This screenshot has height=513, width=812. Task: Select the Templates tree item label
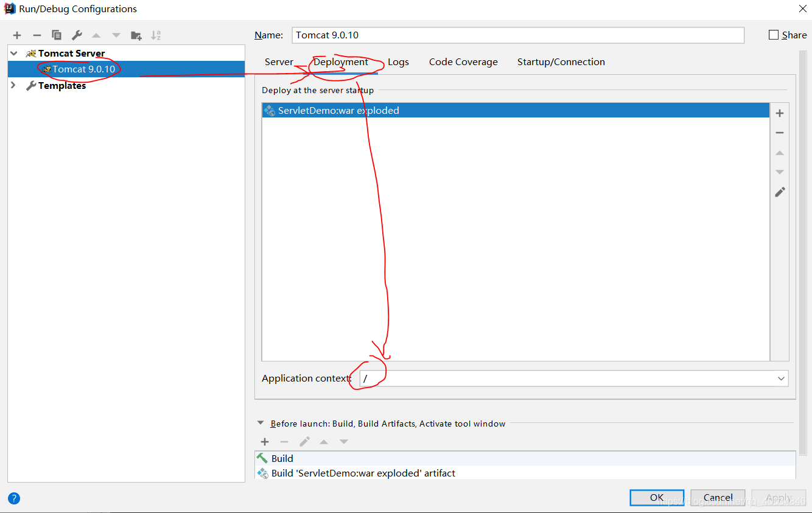62,86
